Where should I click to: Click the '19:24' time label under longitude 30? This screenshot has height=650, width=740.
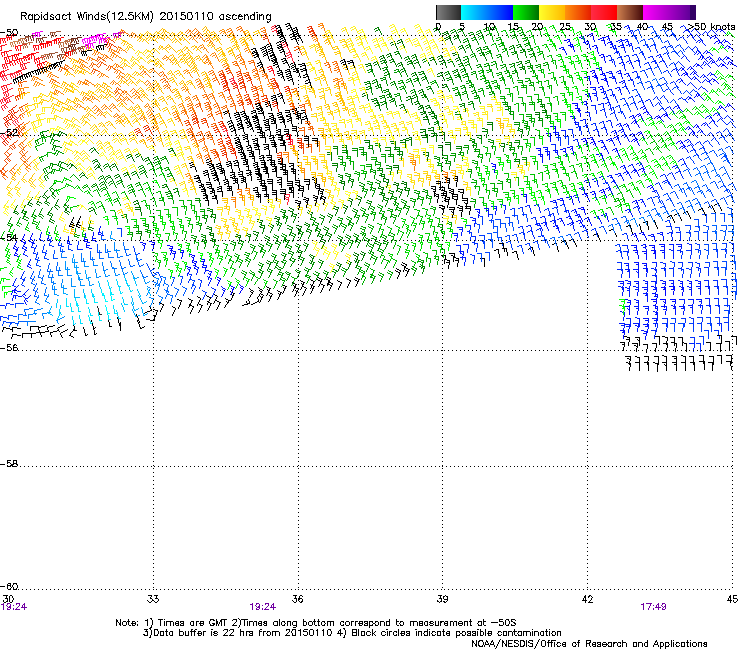tap(14, 607)
